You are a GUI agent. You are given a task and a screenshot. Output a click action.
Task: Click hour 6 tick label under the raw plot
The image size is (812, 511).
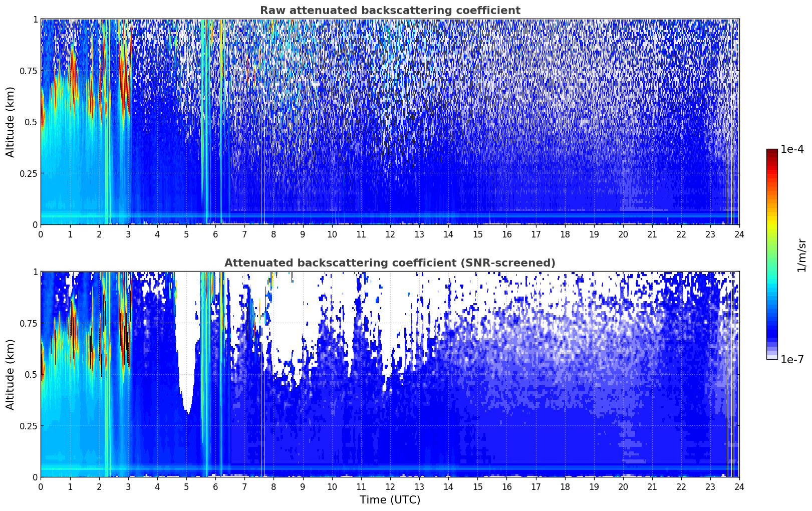pyautogui.click(x=215, y=234)
